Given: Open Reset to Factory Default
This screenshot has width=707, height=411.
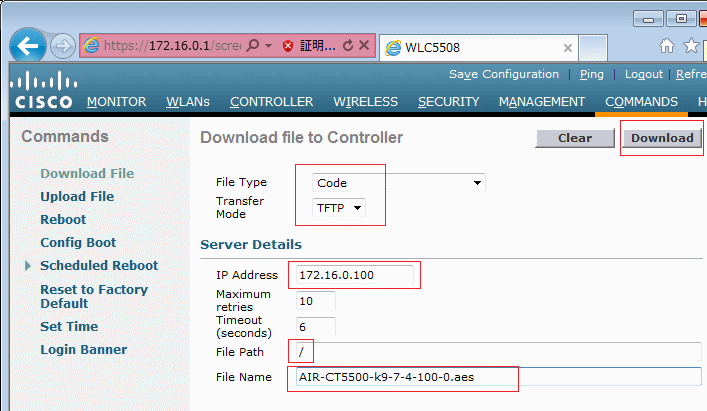Looking at the screenshot, I should [94, 296].
